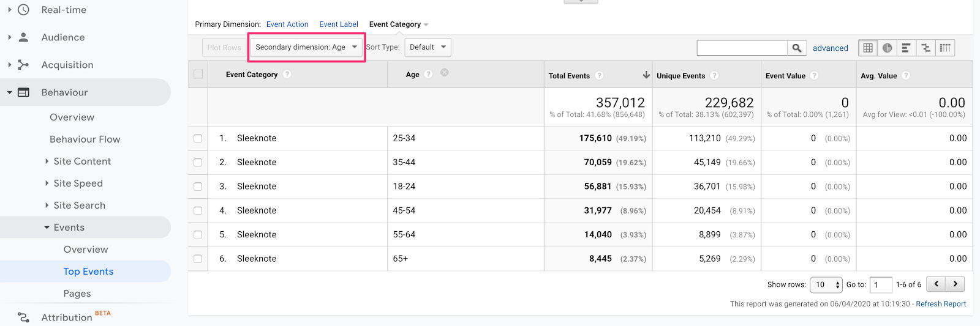Collapse the Events section
Screen dimensions: 980x326
[47, 228]
